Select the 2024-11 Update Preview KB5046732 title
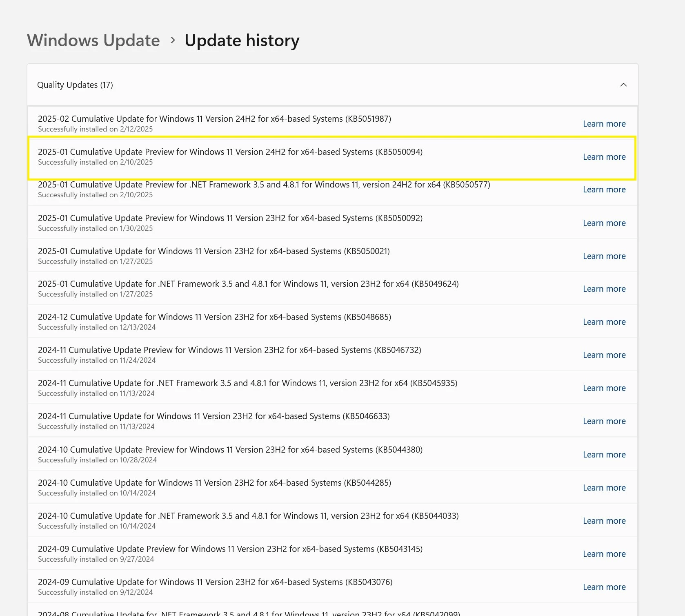The width and height of the screenshot is (685, 616). (229, 350)
